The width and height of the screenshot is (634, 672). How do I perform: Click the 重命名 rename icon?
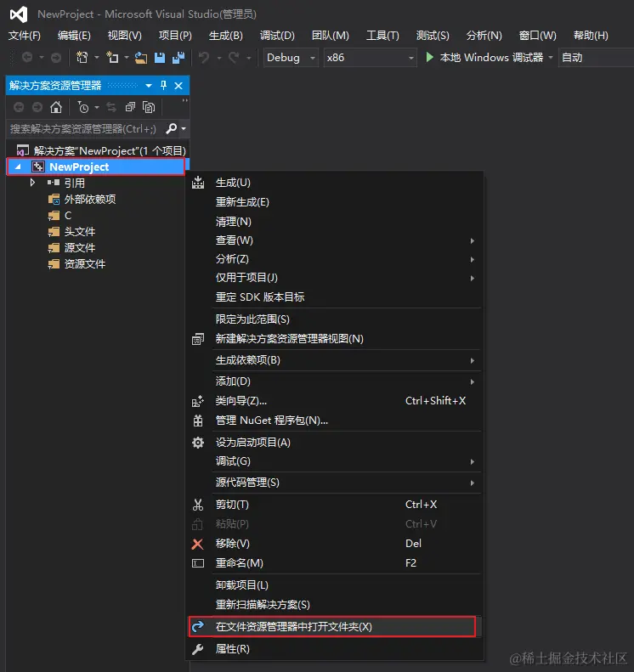tap(198, 563)
